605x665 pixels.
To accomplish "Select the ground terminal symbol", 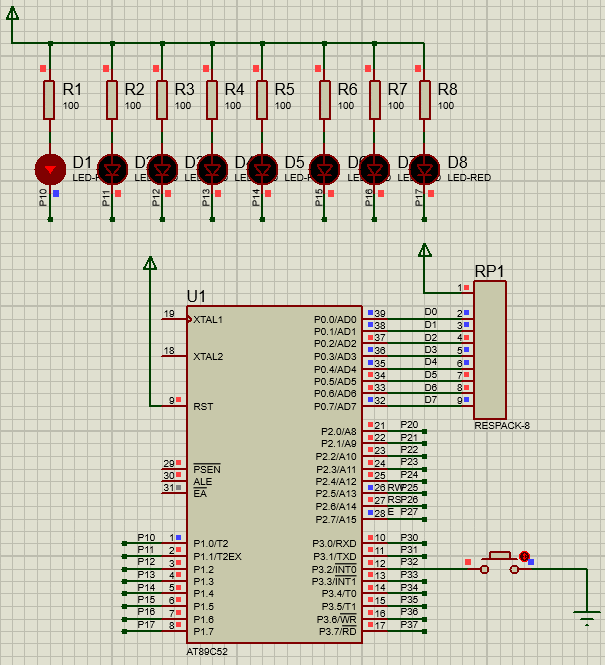I will [587, 618].
